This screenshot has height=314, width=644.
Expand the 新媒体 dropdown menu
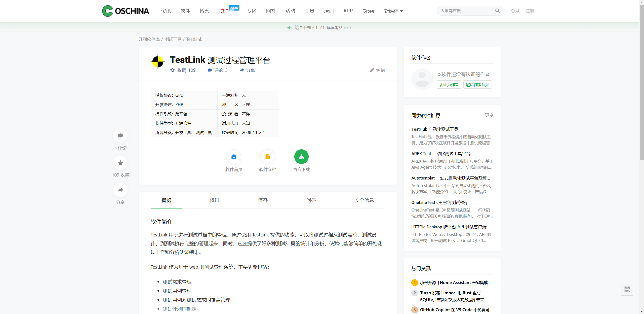[x=393, y=11]
